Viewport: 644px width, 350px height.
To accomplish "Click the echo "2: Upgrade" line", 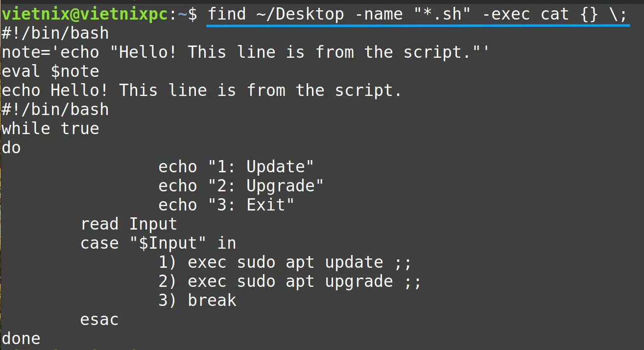I will (241, 186).
